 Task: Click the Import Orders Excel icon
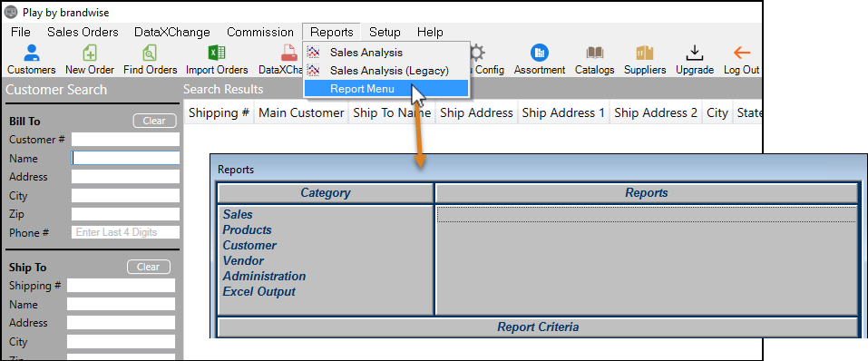[217, 53]
